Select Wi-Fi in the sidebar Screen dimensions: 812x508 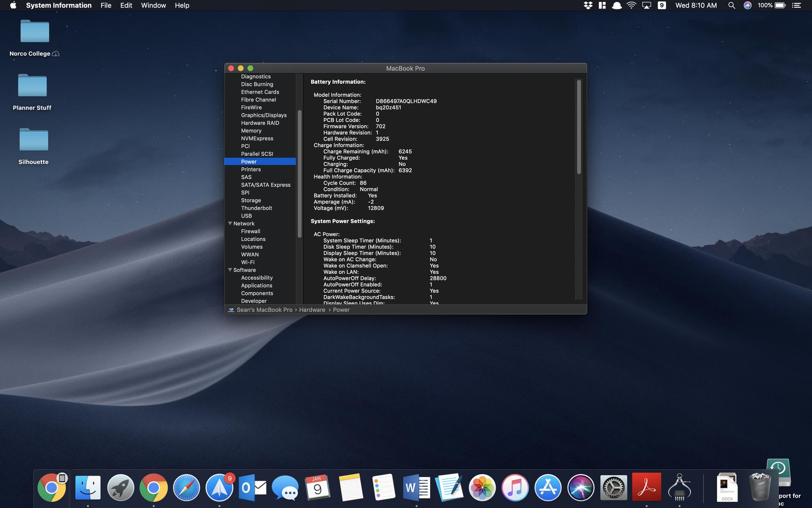248,262
